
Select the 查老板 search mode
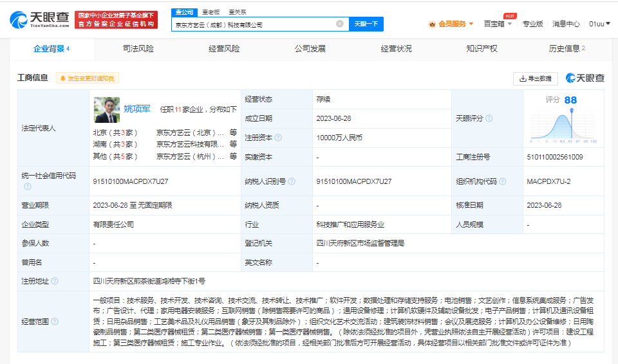tap(211, 12)
